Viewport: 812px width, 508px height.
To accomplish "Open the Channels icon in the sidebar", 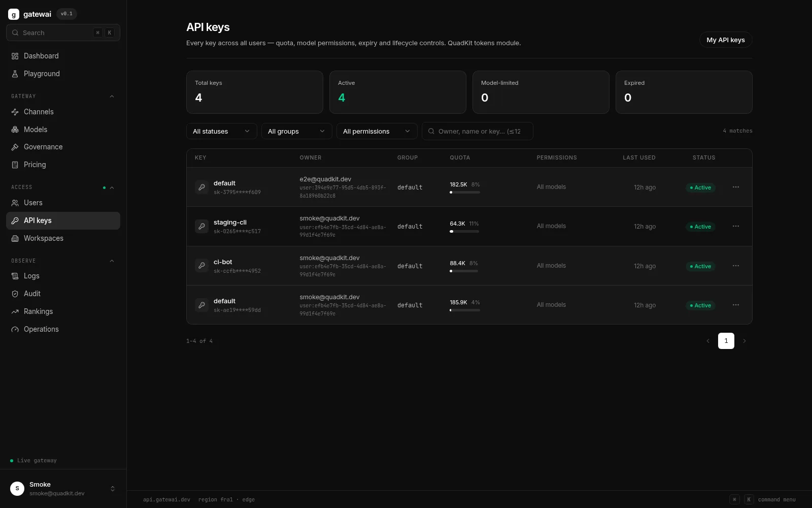I will [15, 112].
